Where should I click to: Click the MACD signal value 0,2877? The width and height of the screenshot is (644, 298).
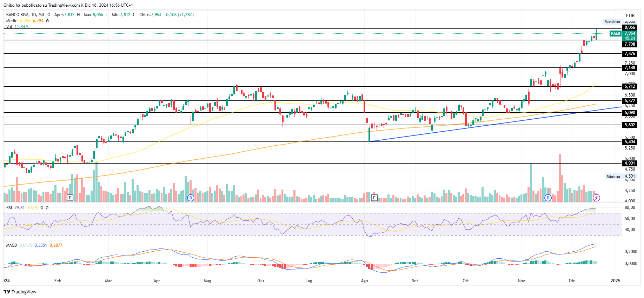coord(56,245)
